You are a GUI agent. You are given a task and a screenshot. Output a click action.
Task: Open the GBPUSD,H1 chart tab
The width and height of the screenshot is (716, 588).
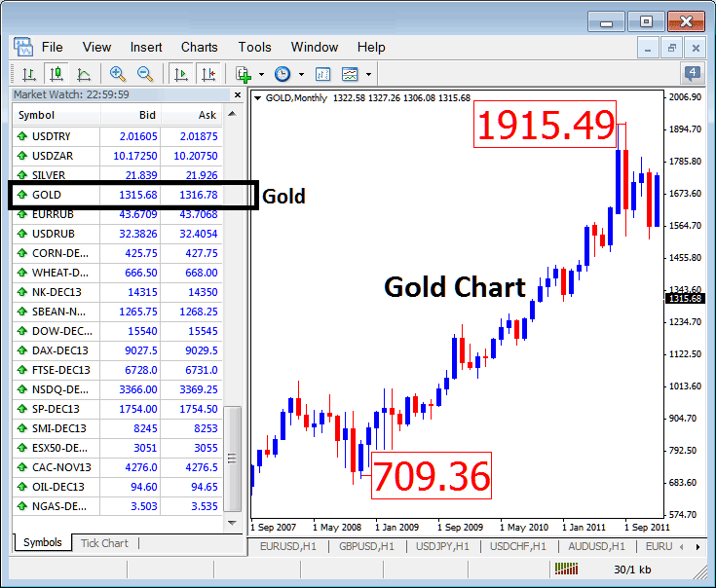coord(366,546)
